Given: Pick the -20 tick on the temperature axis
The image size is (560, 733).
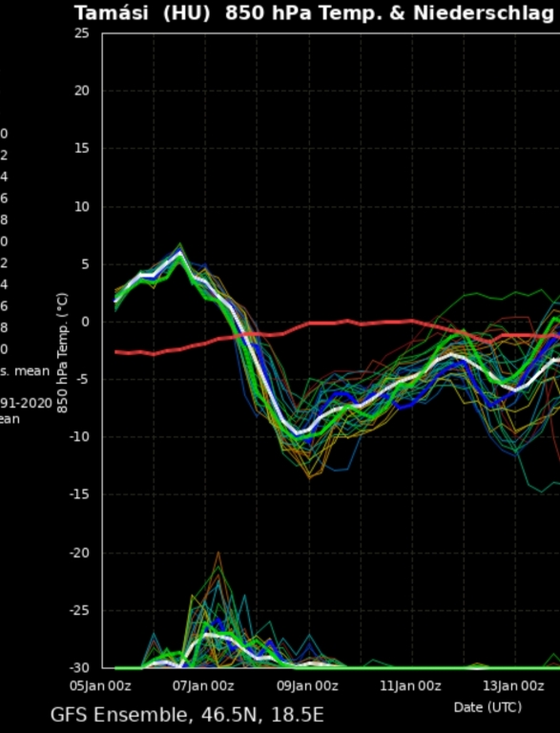Looking at the screenshot, I should pyautogui.click(x=79, y=553).
